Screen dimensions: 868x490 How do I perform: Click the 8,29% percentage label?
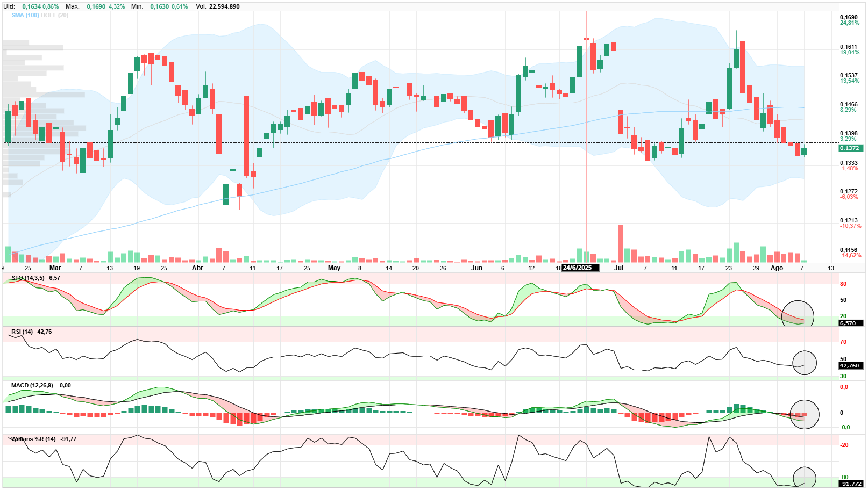click(848, 110)
